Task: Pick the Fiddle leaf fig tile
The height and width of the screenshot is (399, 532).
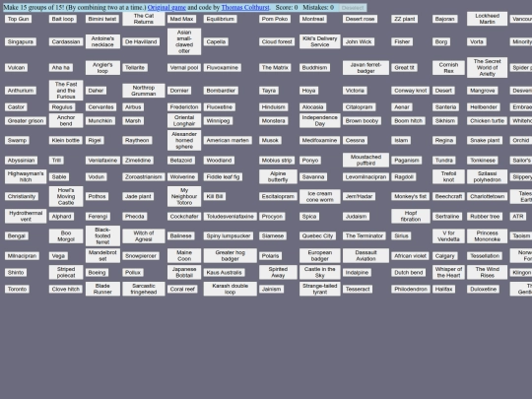Action: pyautogui.click(x=223, y=177)
